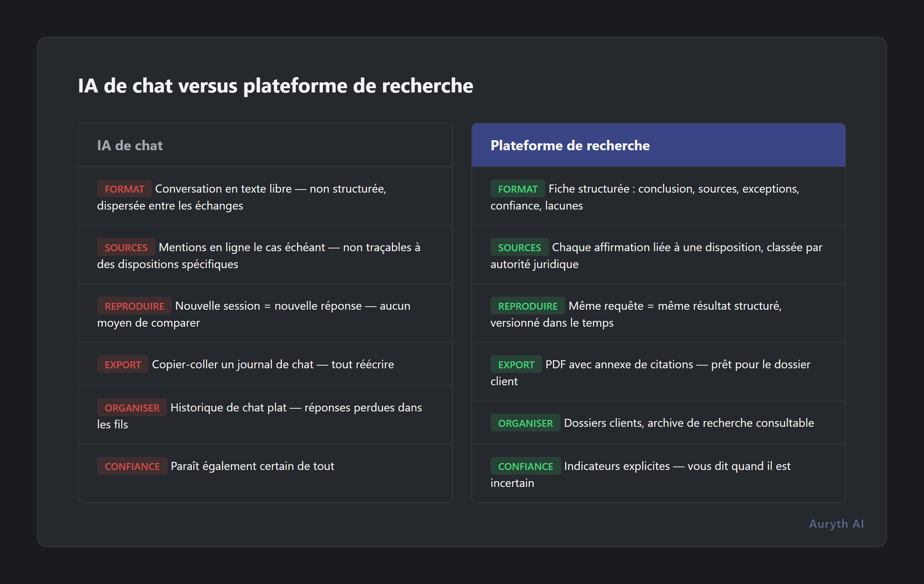This screenshot has width=924, height=584.
Task: Toggle the green REPRODUIRE badge on the right
Action: tap(528, 306)
